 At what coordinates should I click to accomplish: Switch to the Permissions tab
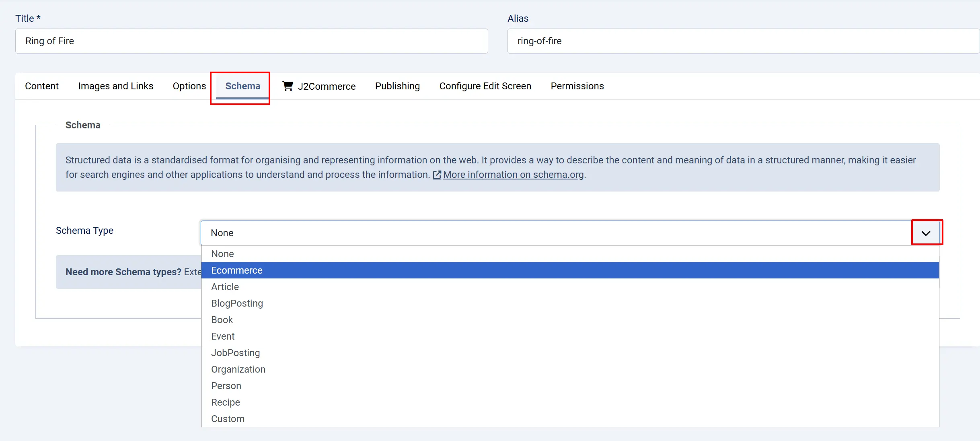(x=577, y=86)
